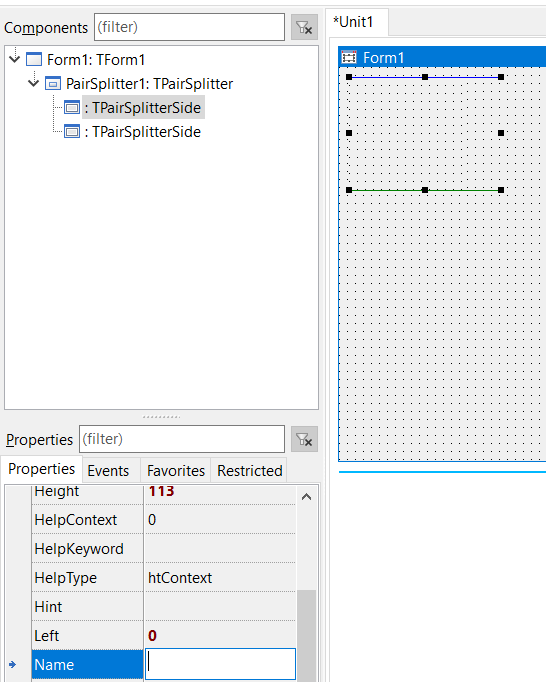Image resolution: width=546 pixels, height=682 pixels.
Task: Click the PairSplitter1 component icon
Action: click(x=53, y=83)
